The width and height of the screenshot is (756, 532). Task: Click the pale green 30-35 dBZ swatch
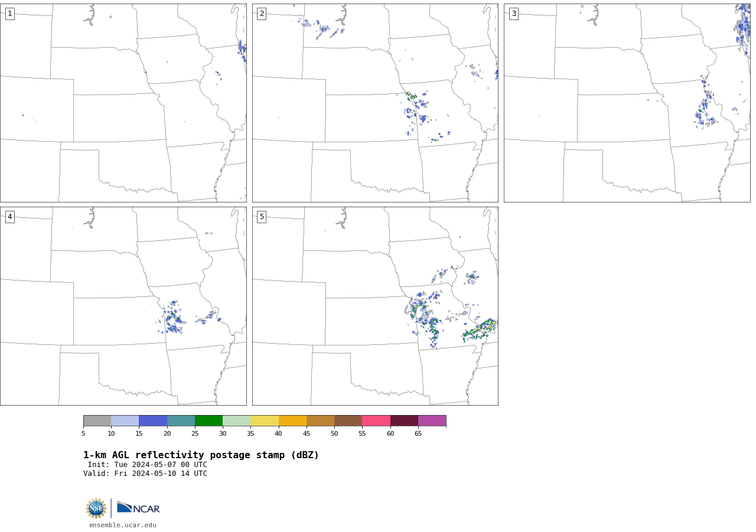pyautogui.click(x=237, y=420)
